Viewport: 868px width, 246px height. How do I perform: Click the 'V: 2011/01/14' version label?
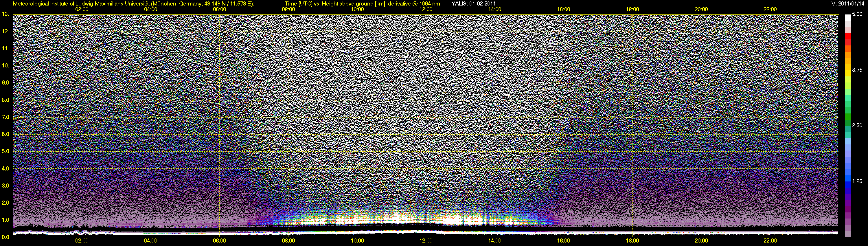coord(847,4)
